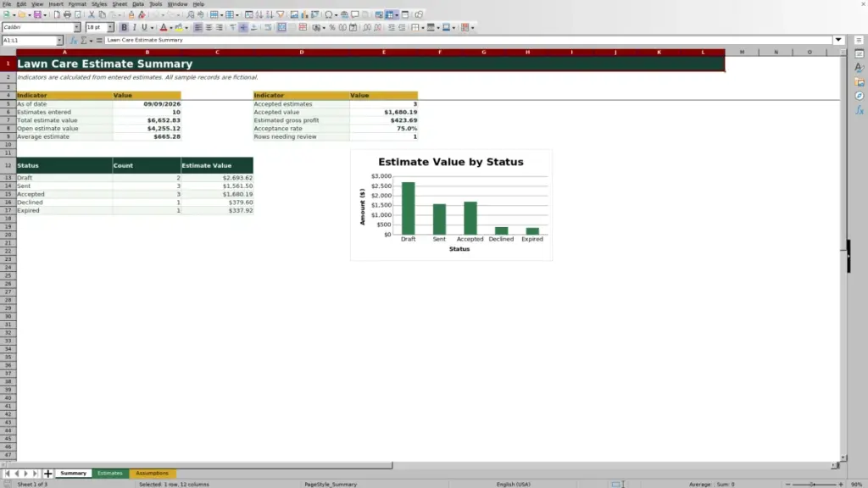Click the Font Color red A button
The width and height of the screenshot is (868, 488).
point(164,27)
